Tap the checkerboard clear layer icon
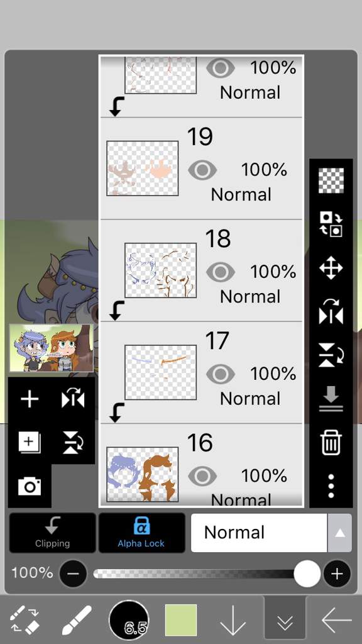362x644 pixels. click(x=331, y=180)
